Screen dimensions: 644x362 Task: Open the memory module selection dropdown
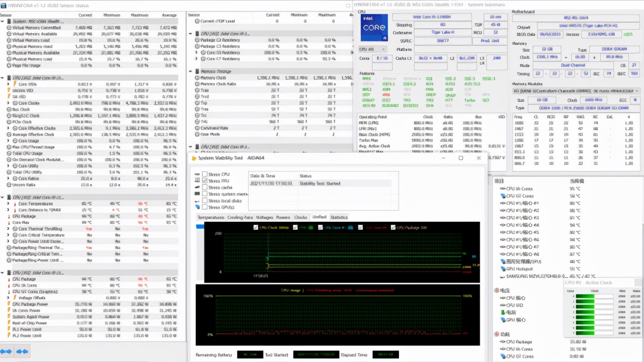click(x=576, y=91)
